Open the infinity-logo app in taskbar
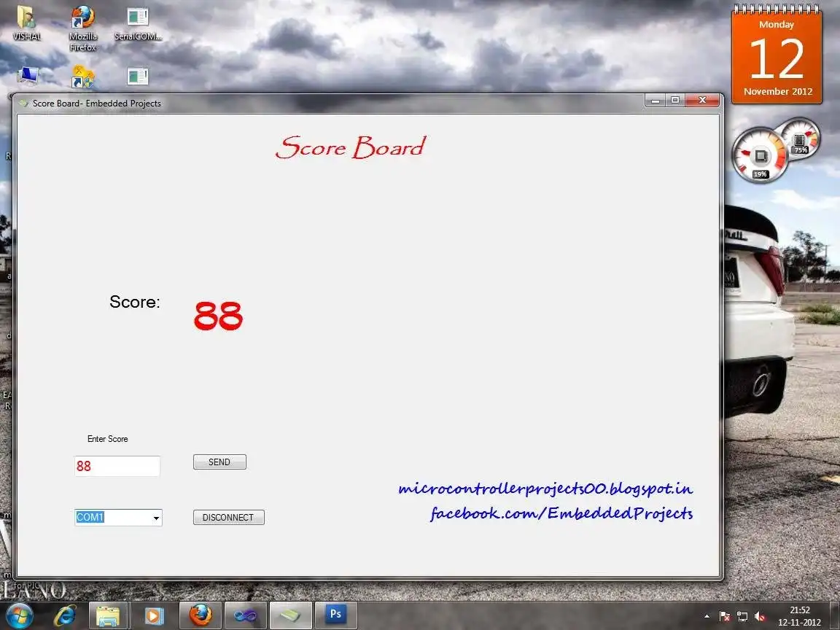Screen dimensions: 840x630 [x=245, y=615]
